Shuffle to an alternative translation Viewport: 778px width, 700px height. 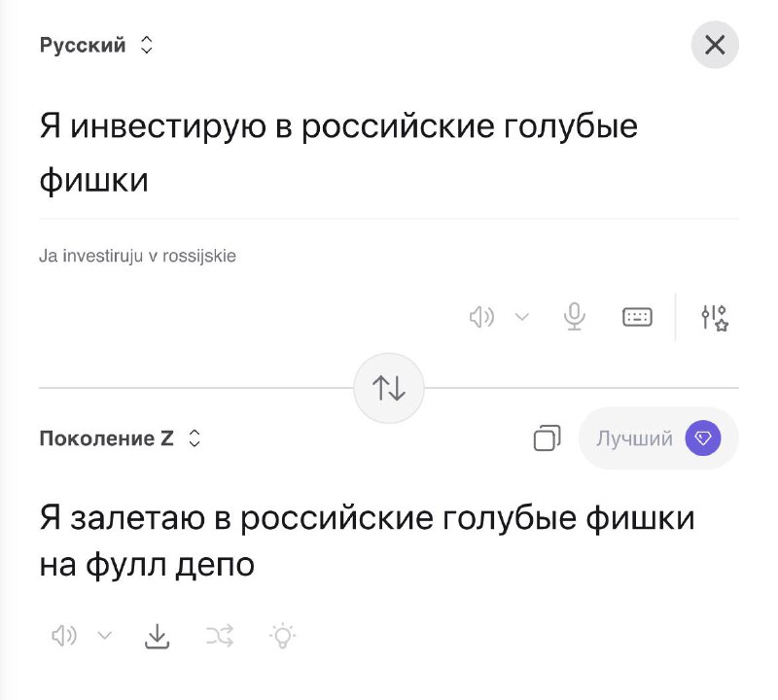(220, 636)
